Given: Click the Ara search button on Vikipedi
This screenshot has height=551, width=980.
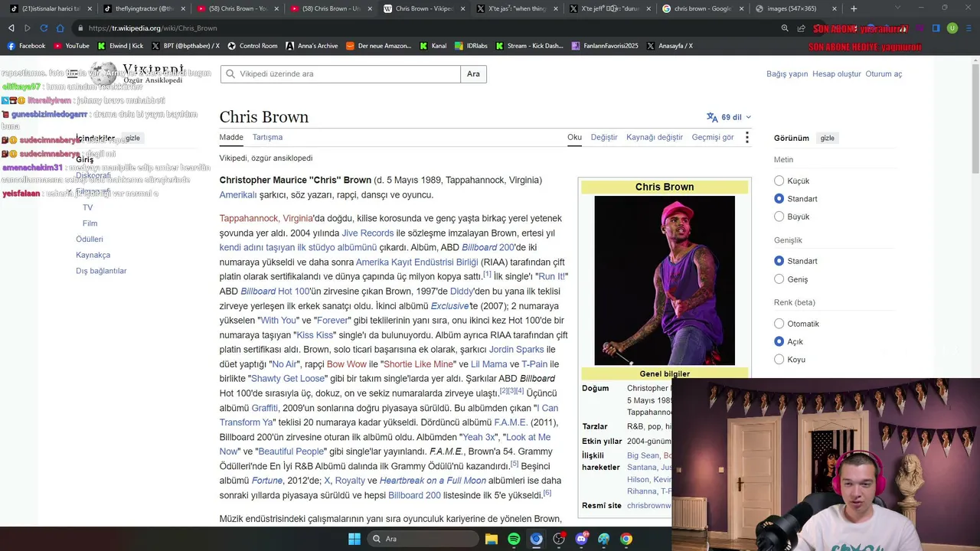Looking at the screenshot, I should pos(473,74).
